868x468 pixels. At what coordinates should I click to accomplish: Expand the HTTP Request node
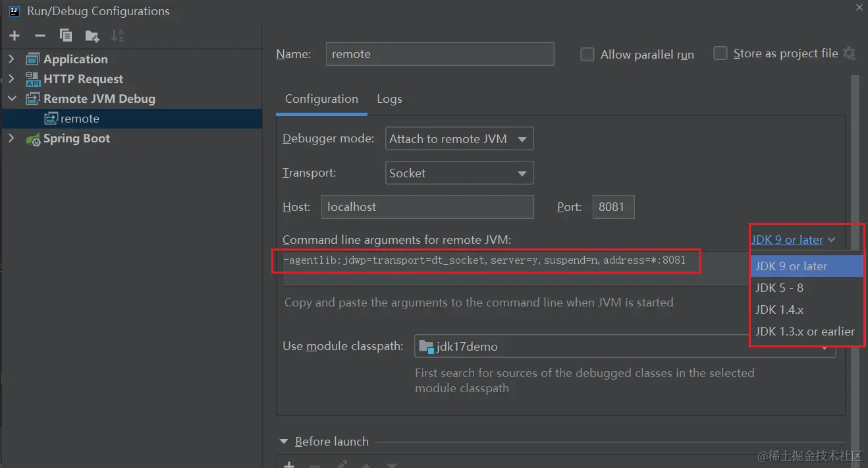11,79
